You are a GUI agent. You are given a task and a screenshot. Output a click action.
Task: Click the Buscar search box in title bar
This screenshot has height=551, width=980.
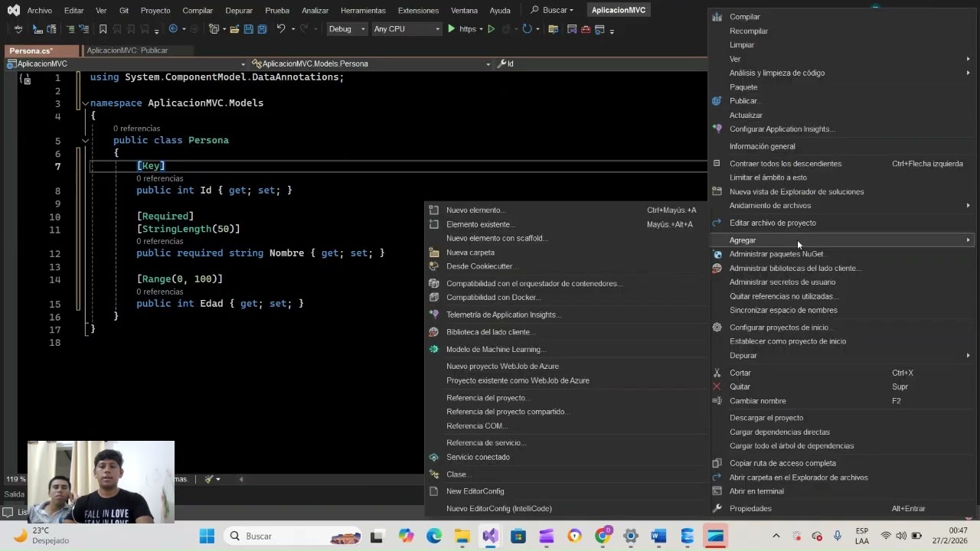click(x=552, y=11)
